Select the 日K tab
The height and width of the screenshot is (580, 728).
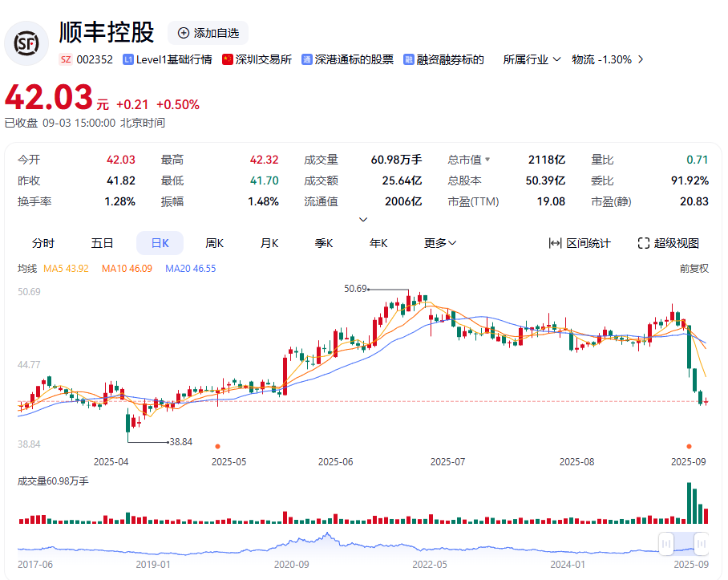pyautogui.click(x=160, y=243)
